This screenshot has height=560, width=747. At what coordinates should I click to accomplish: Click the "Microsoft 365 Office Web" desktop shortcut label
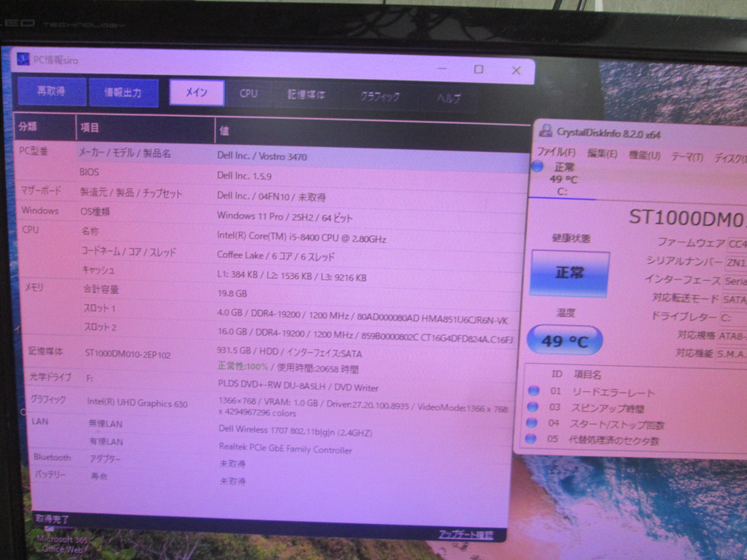pyautogui.click(x=63, y=544)
